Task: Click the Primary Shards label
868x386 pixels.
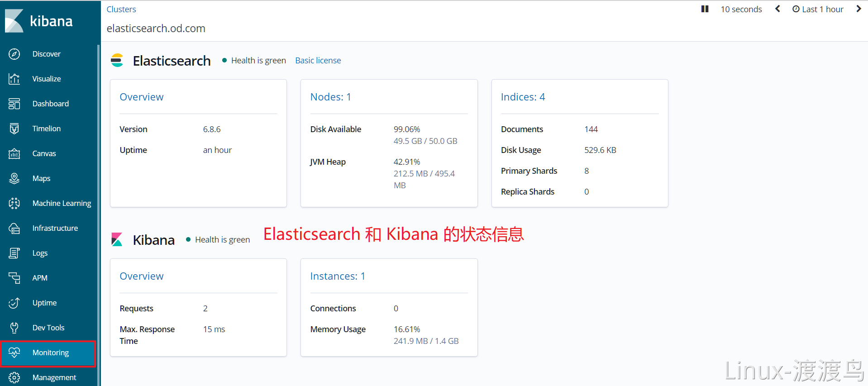Action: coord(529,171)
